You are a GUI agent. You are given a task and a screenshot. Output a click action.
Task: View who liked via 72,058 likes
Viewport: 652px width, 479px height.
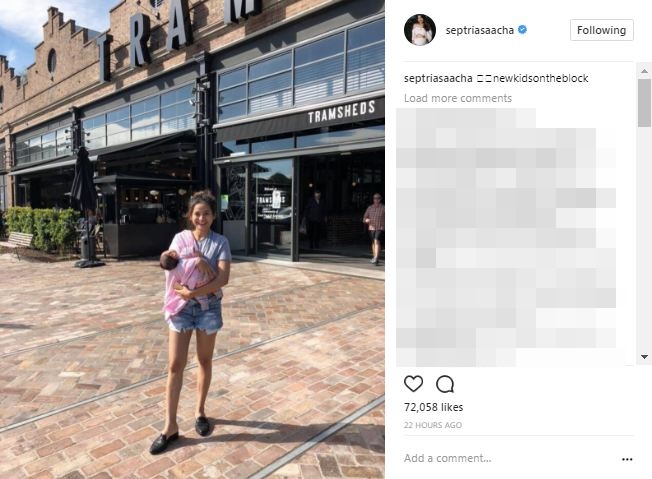433,407
